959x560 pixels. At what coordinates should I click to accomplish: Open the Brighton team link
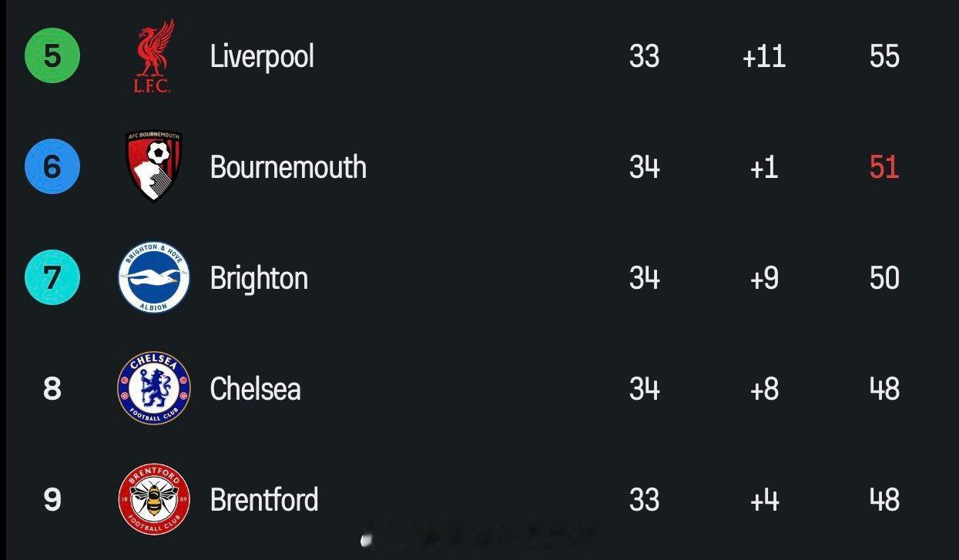[x=259, y=278]
